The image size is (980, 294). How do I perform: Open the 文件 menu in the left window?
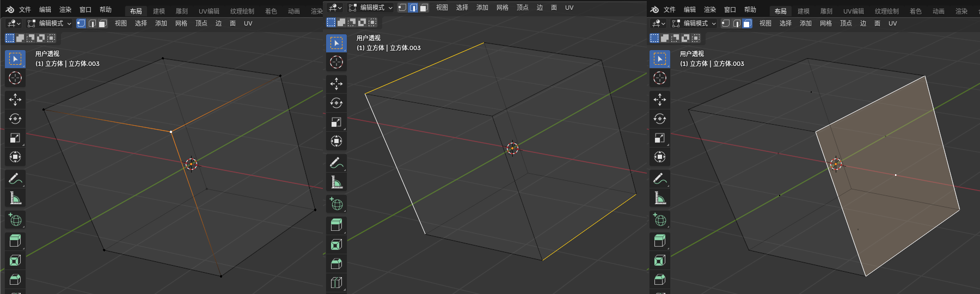(x=25, y=10)
